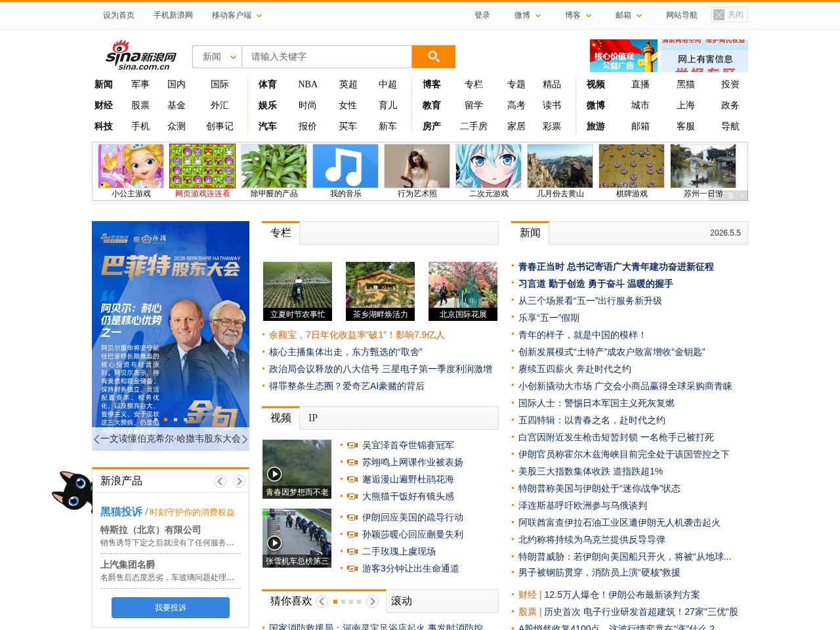
Task: Expand 微博 dropdown in top bar
Action: [528, 15]
